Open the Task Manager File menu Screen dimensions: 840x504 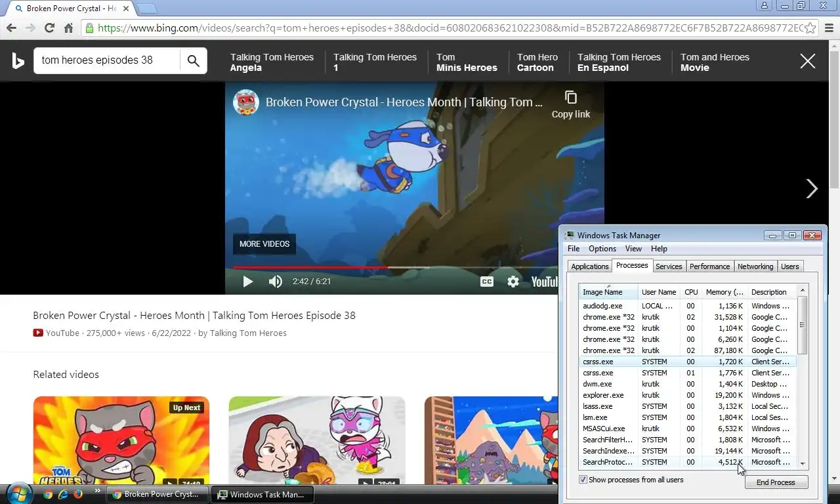pos(574,249)
